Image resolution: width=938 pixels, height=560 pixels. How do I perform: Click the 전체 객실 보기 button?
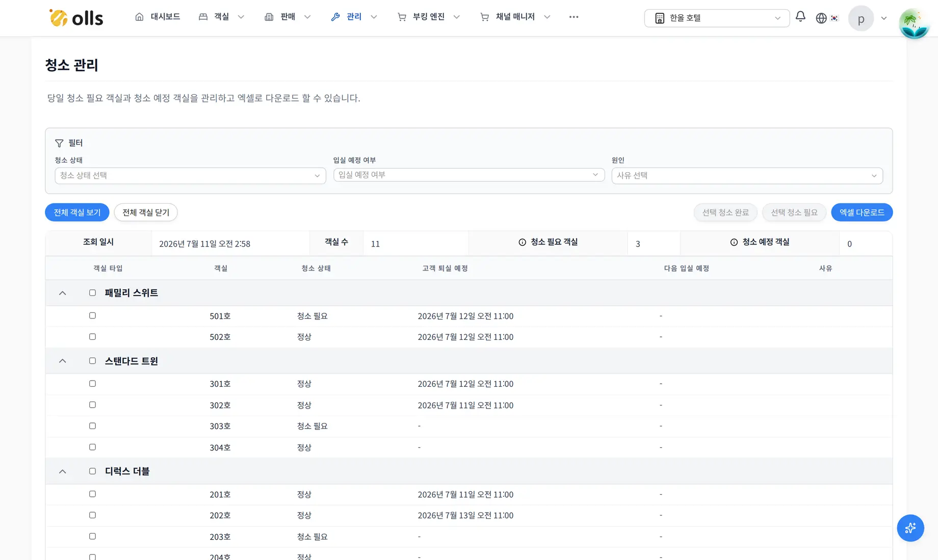(x=77, y=212)
